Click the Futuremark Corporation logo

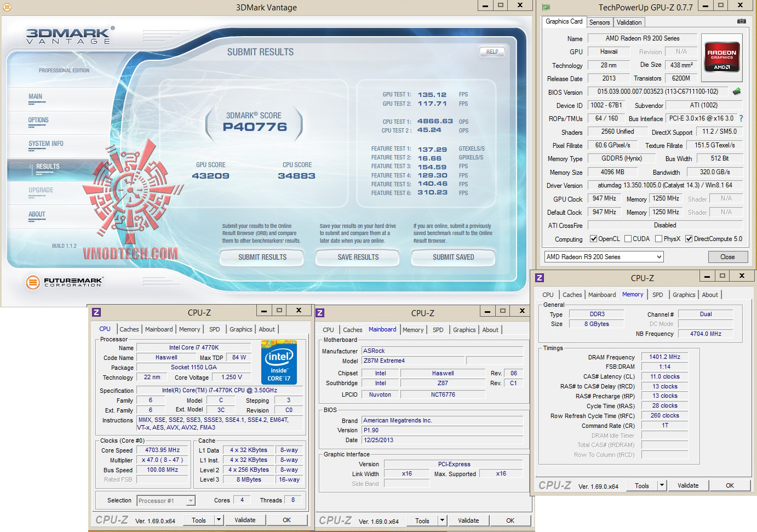click(65, 282)
